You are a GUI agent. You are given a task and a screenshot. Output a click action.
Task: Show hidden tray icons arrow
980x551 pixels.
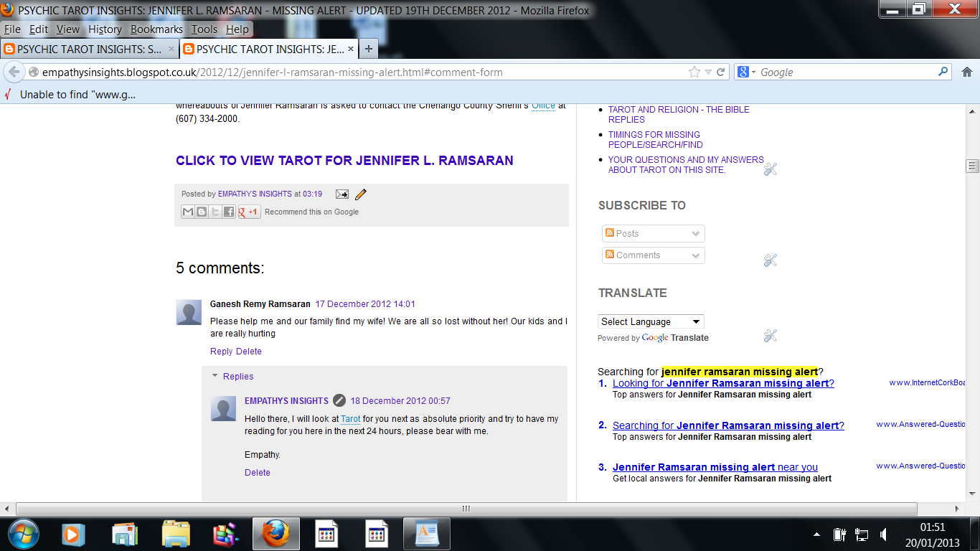pos(817,534)
